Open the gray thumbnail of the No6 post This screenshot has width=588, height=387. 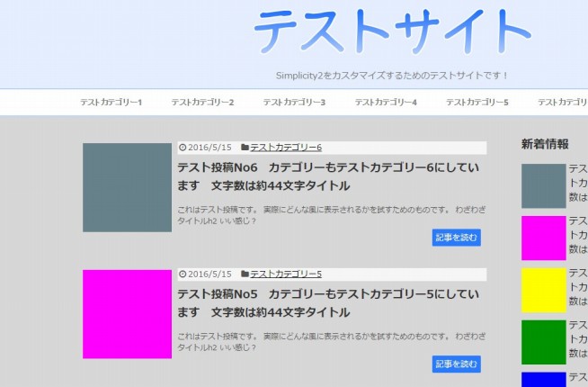click(127, 187)
